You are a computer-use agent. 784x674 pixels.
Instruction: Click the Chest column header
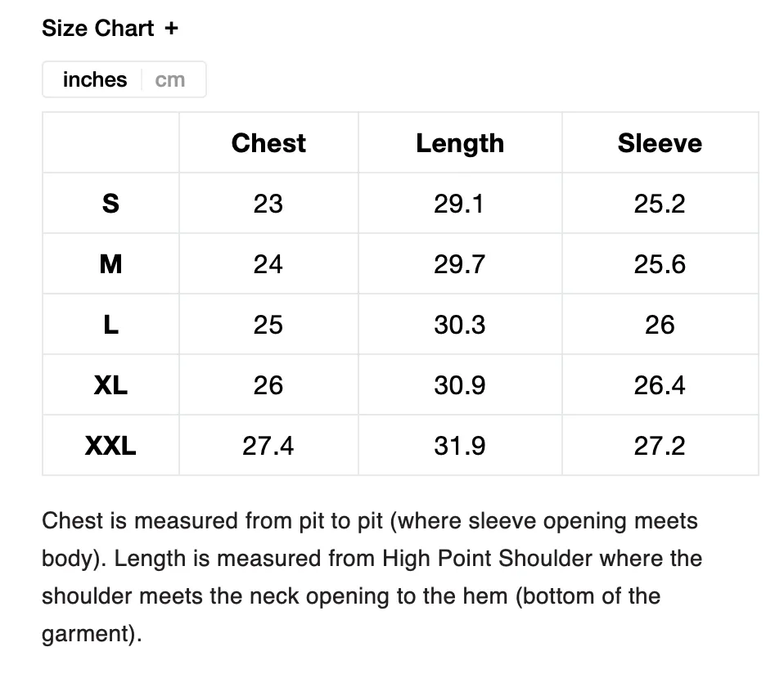tap(268, 143)
